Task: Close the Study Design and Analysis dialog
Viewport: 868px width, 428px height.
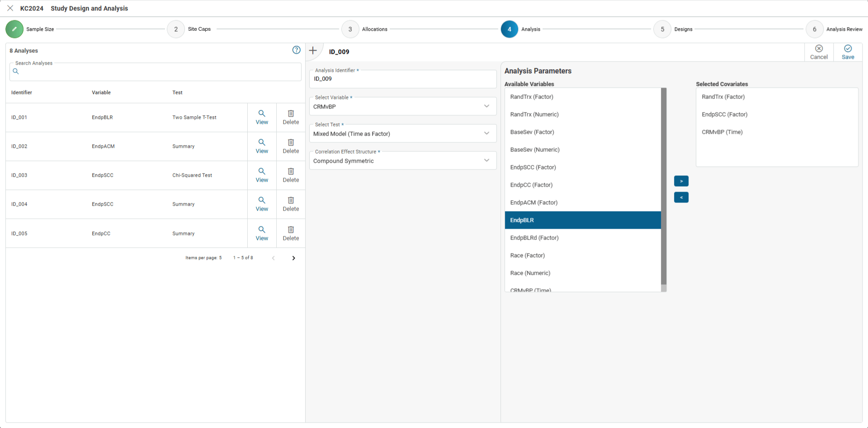Action: tap(10, 8)
